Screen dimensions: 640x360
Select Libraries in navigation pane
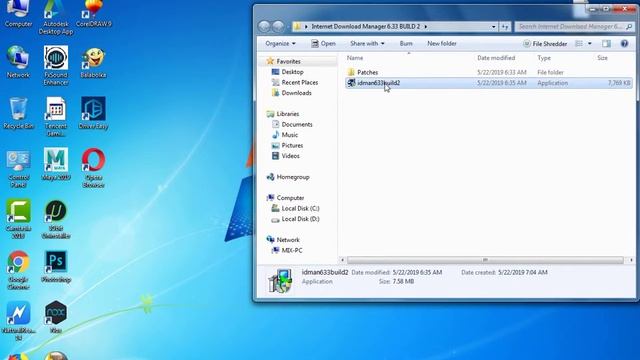288,114
